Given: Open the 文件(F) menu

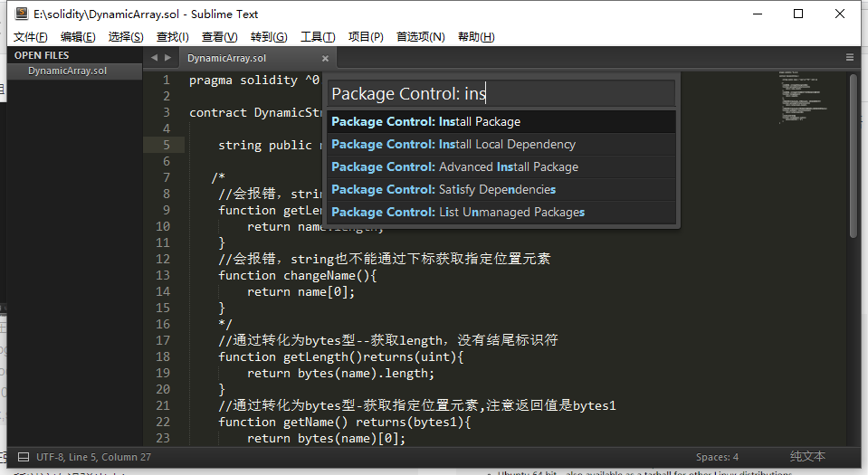Looking at the screenshot, I should [x=31, y=36].
